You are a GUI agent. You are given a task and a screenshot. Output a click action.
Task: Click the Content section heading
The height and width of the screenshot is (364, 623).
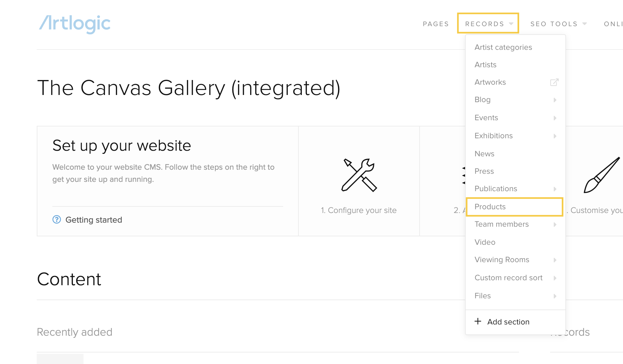click(x=69, y=279)
